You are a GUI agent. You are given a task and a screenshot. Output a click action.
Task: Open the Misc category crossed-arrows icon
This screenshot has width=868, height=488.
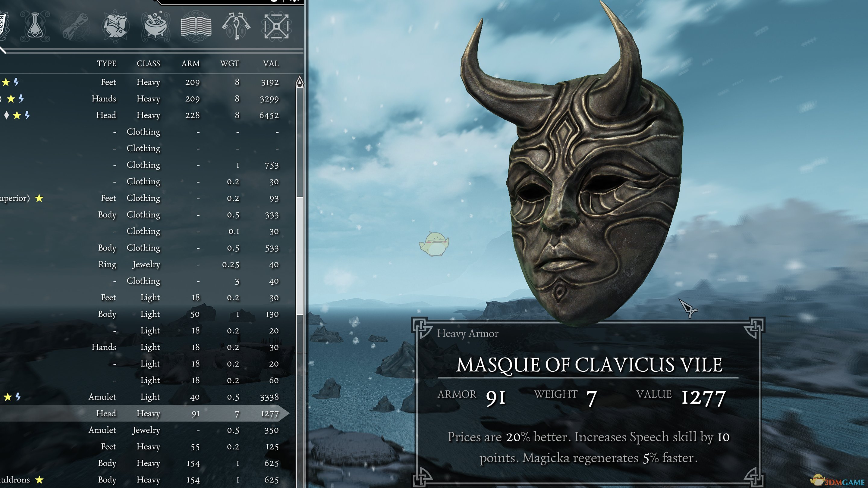tap(276, 26)
